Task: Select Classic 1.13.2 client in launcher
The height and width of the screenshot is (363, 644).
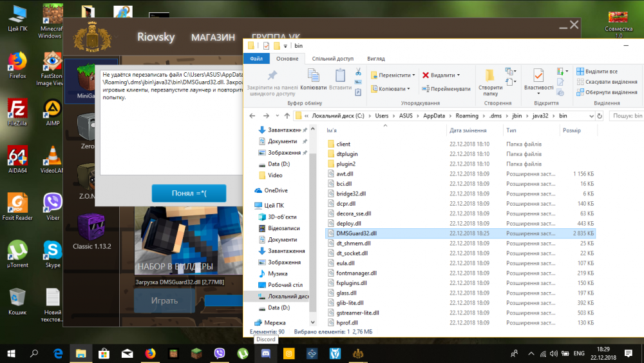Action: pos(91,232)
